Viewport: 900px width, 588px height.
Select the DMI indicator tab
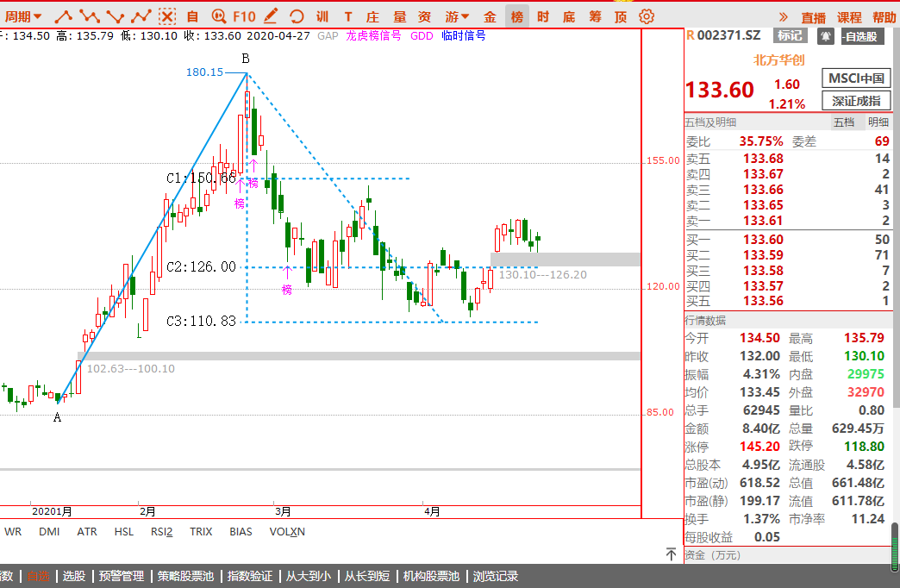click(x=49, y=532)
